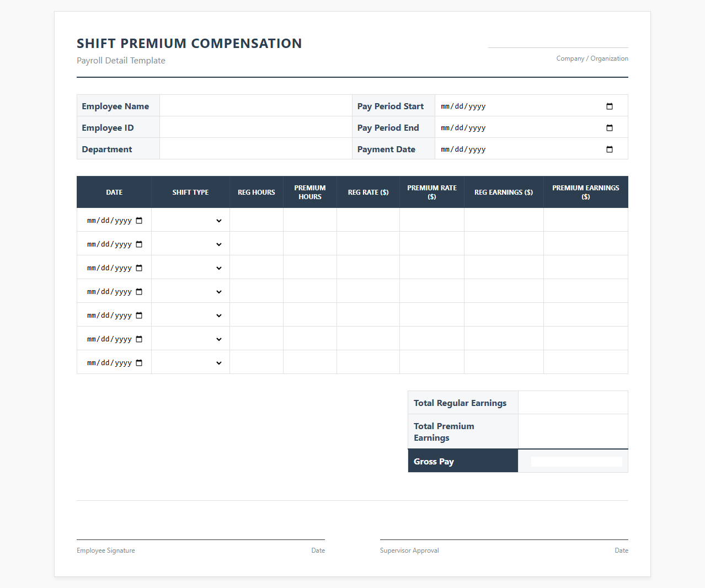The width and height of the screenshot is (705, 588).
Task: Click Reg Rate cell in first row
Action: [x=368, y=220]
